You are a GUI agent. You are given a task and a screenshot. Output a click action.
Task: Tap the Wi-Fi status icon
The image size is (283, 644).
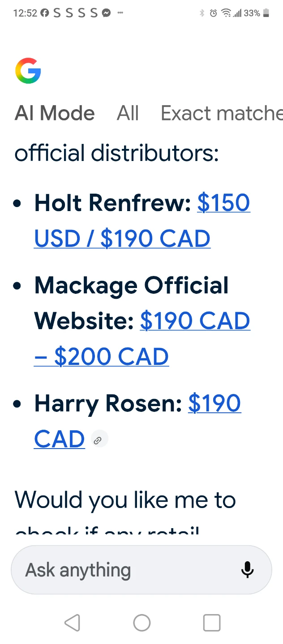227,13
